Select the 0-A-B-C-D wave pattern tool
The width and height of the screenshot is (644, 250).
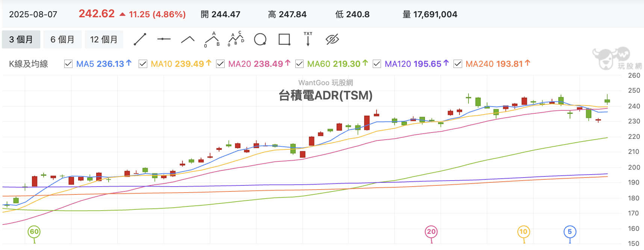236,39
